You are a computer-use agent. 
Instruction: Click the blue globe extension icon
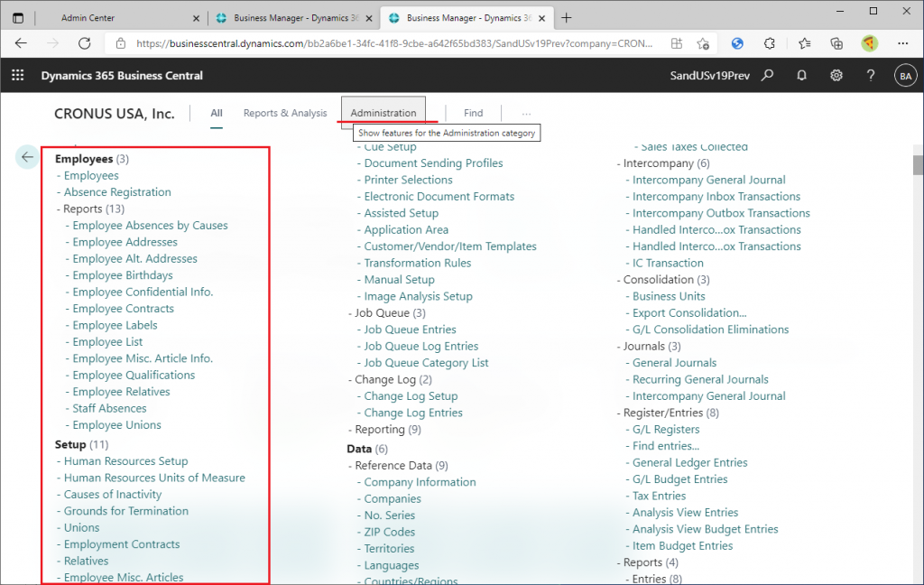click(x=737, y=43)
